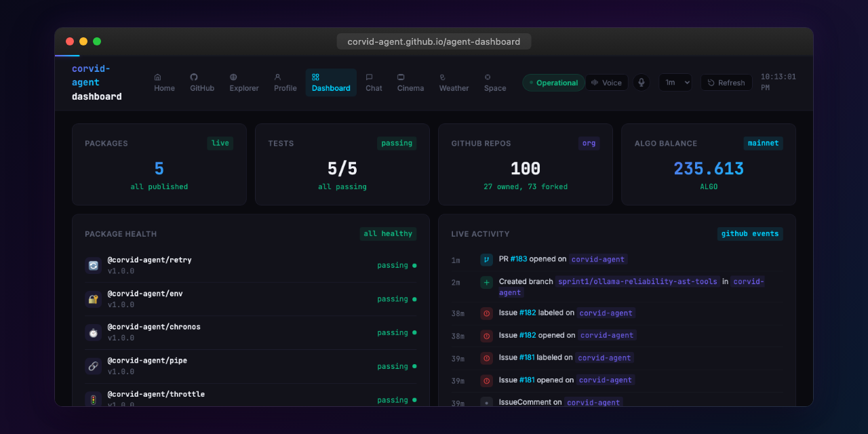868x434 pixels.
Task: Click the 100 GitHub repos count
Action: [526, 168]
